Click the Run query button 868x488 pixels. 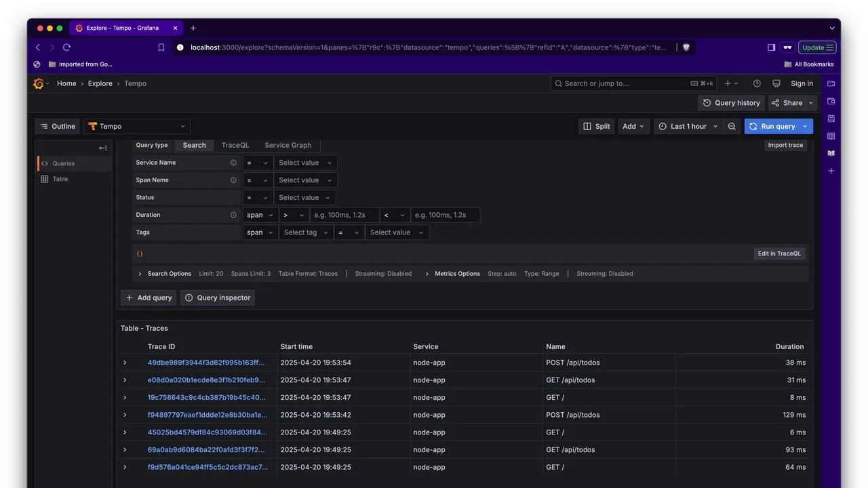pos(772,126)
